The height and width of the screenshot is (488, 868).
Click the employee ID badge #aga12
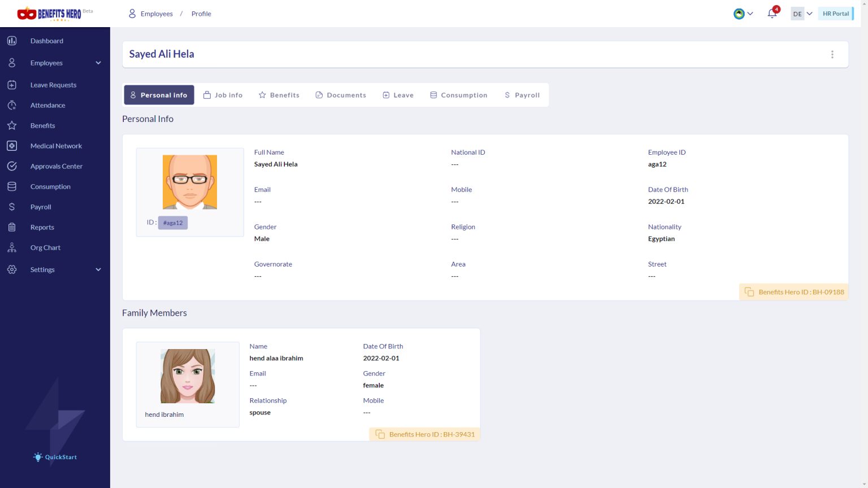(x=173, y=223)
